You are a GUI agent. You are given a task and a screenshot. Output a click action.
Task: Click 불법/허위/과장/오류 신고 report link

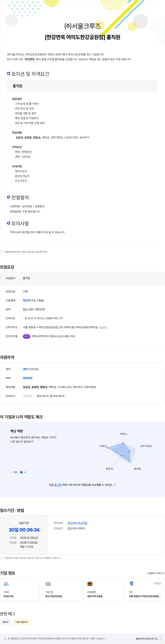tap(148, 638)
